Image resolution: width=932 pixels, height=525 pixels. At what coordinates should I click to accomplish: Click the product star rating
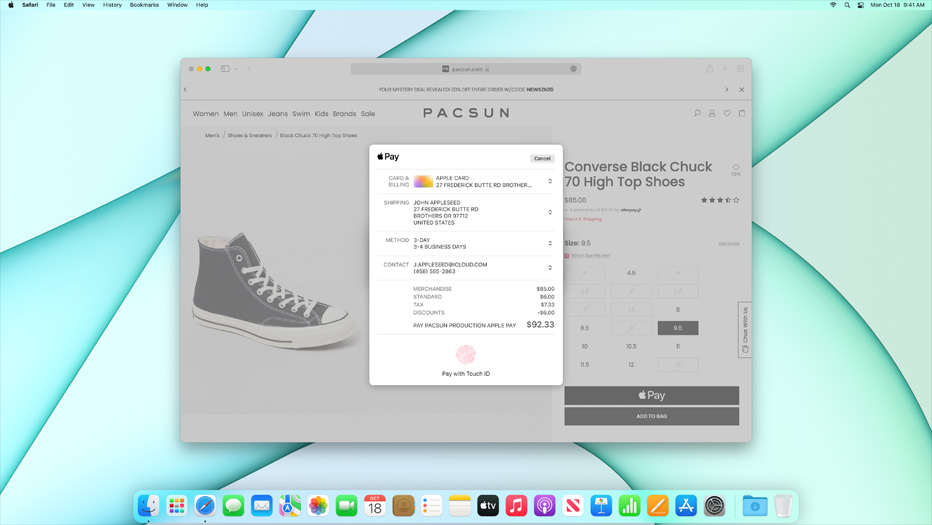click(x=720, y=200)
